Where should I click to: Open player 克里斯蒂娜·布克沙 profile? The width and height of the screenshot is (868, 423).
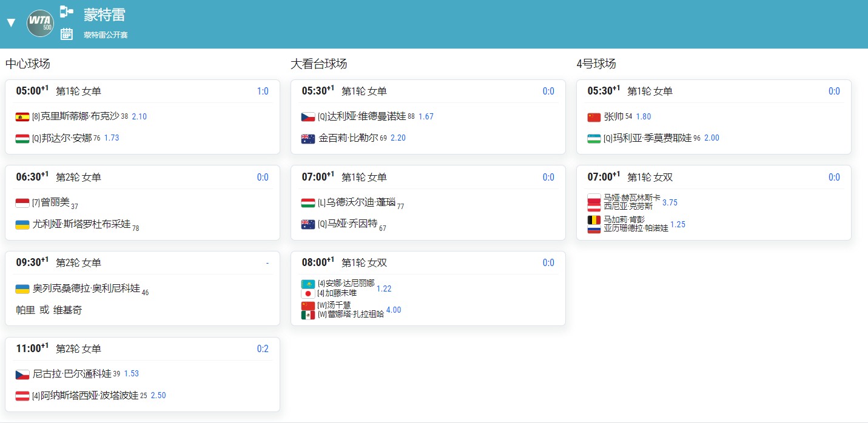point(79,116)
